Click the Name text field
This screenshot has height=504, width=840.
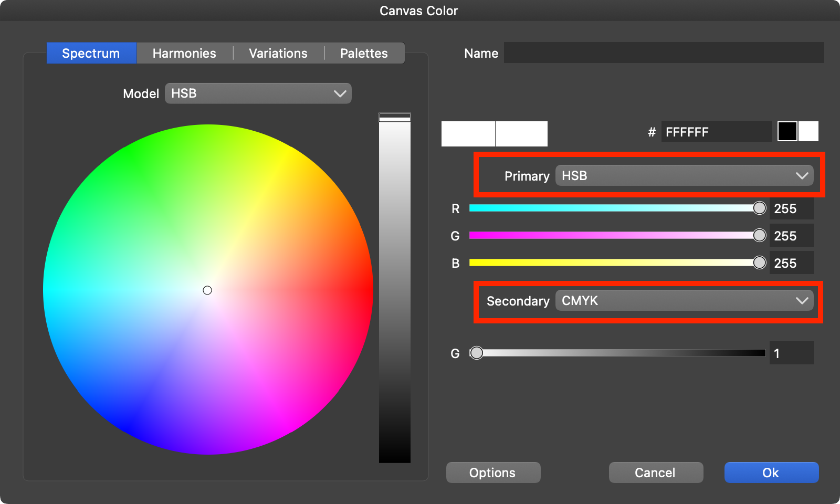click(x=664, y=53)
